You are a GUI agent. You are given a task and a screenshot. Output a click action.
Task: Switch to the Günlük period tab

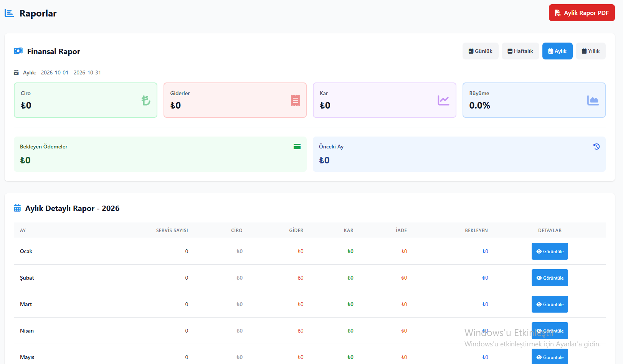click(x=480, y=51)
